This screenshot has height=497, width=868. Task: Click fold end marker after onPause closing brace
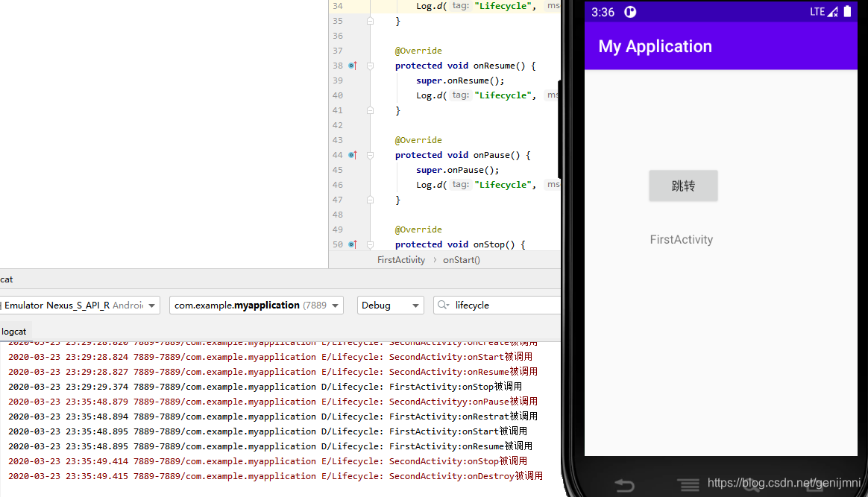pos(371,200)
